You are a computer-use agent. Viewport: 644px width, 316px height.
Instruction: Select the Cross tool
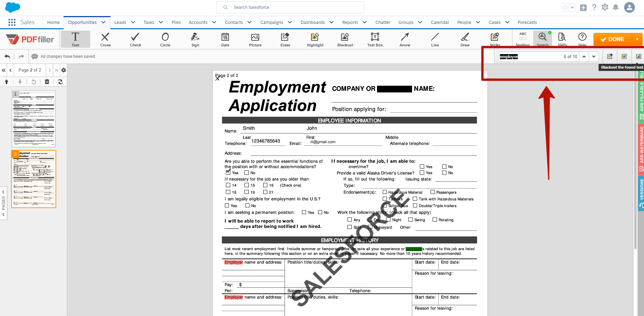pos(105,39)
